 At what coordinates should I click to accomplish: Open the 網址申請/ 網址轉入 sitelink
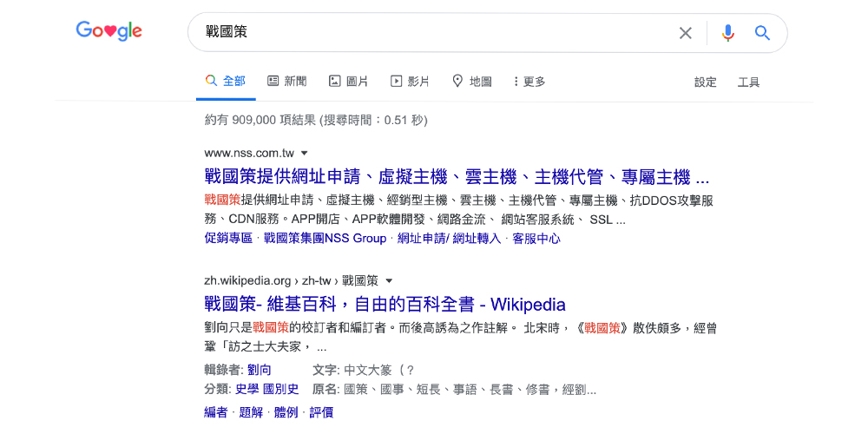pos(449,239)
